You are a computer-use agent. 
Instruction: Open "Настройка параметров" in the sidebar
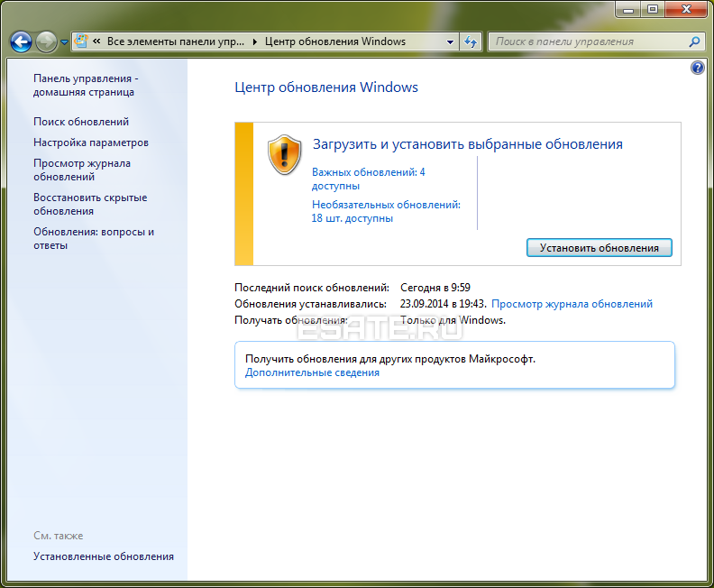click(x=91, y=142)
